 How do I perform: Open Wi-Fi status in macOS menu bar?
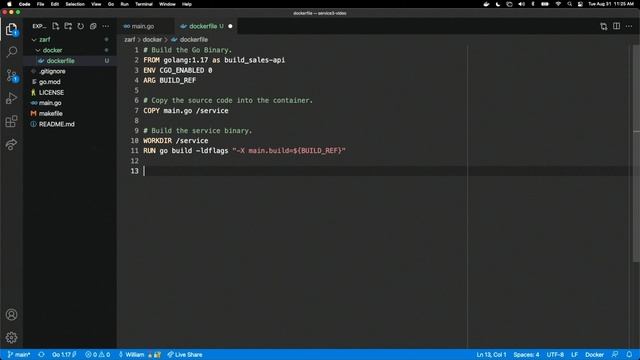(558, 4)
